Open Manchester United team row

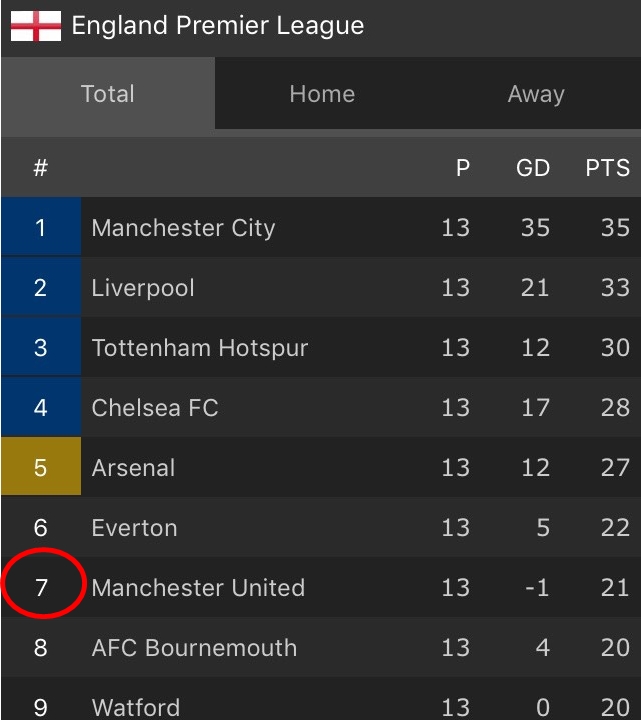point(320,587)
